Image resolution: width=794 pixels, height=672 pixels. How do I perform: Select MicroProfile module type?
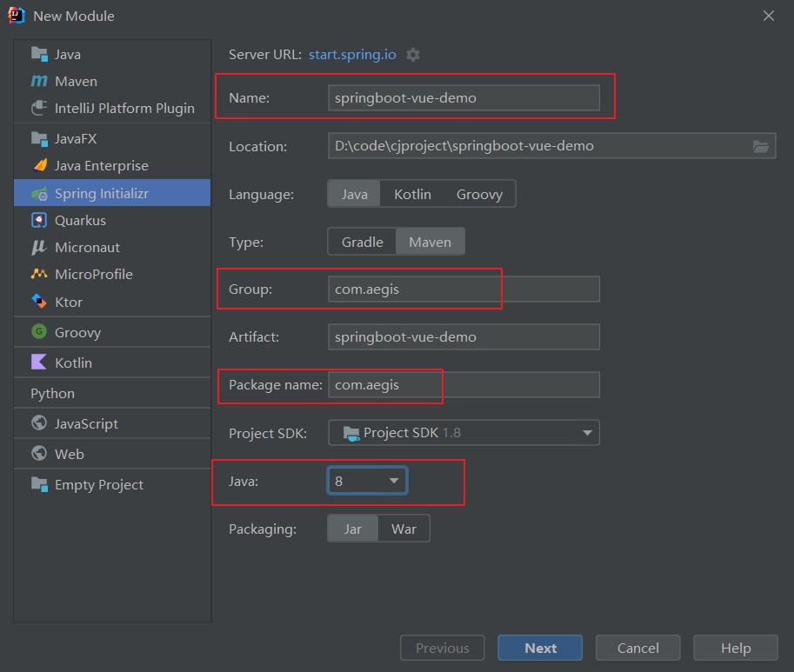click(x=112, y=274)
